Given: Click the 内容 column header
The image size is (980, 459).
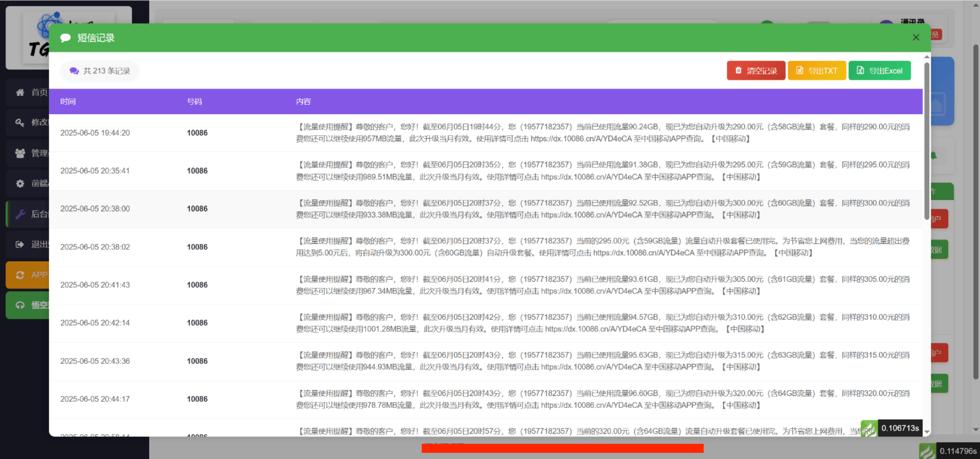Looking at the screenshot, I should coord(303,101).
